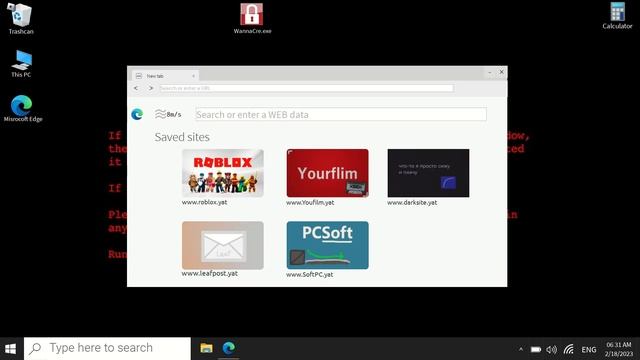Open the Calculator desktop shortcut
640x360 pixels.
pyautogui.click(x=617, y=16)
